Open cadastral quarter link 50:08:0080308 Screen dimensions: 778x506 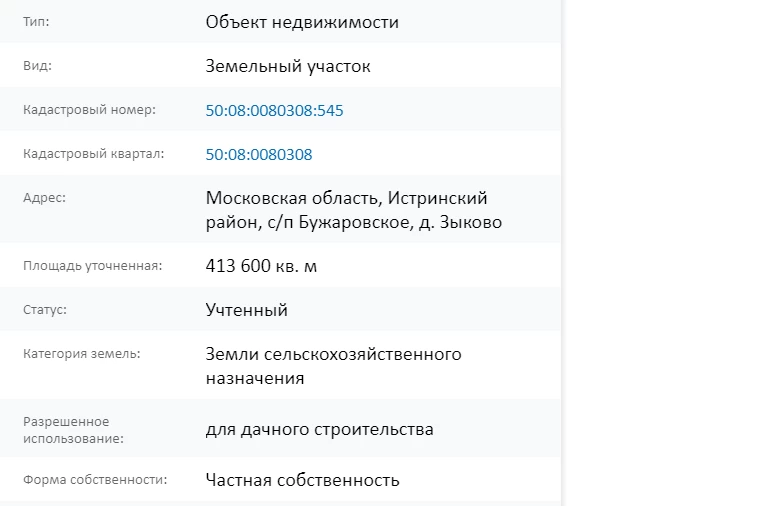pos(259,155)
